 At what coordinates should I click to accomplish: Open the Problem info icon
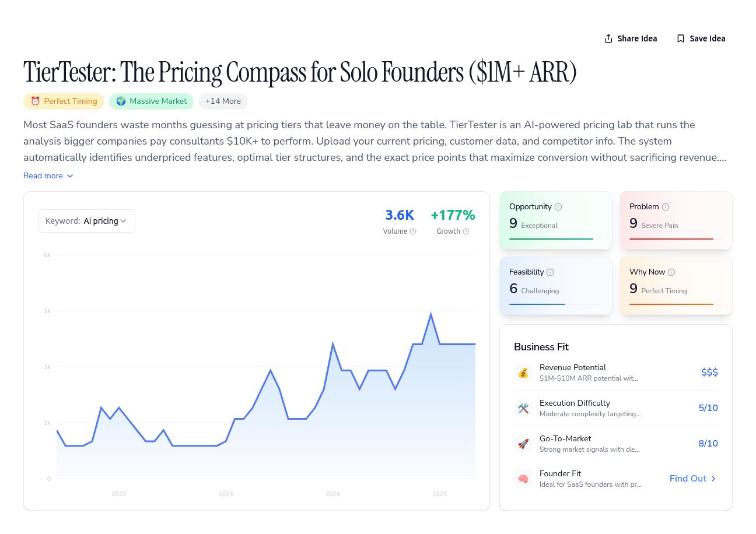tap(666, 207)
